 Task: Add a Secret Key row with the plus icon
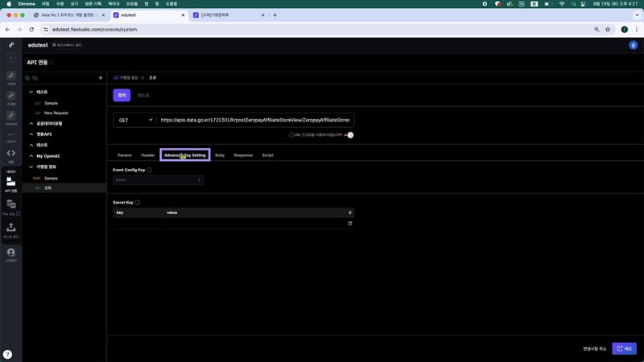click(x=349, y=212)
